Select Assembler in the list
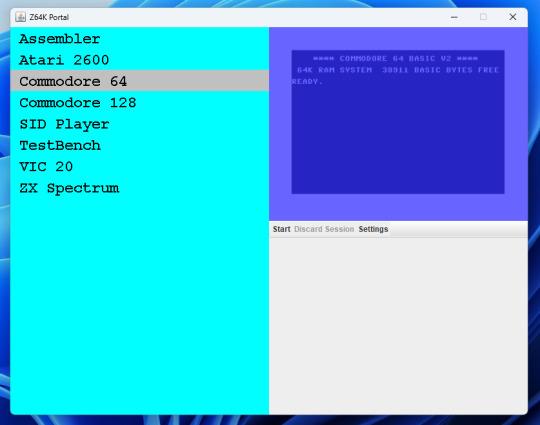The height and width of the screenshot is (425, 540). [x=139, y=39]
